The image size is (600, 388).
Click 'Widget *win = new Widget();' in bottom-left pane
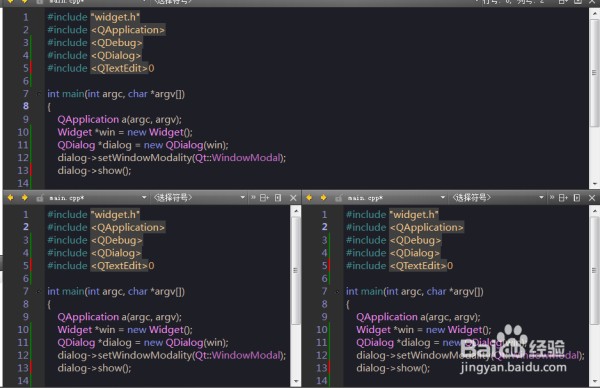125,330
